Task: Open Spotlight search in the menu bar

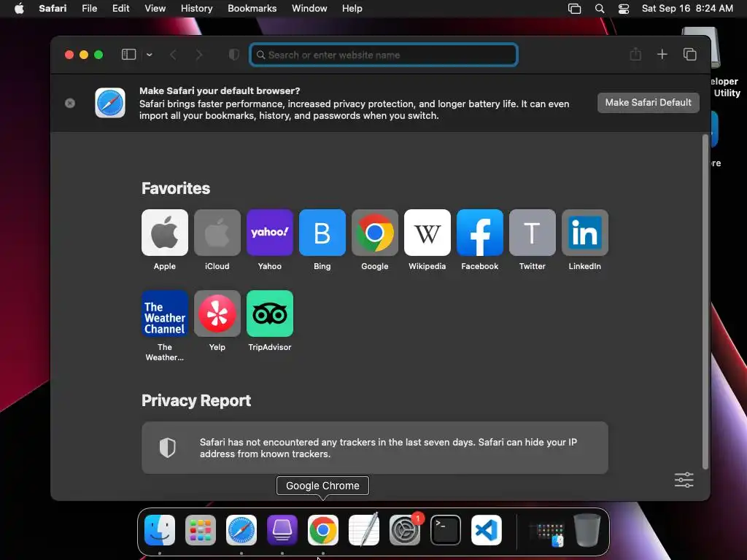Action: [x=600, y=9]
